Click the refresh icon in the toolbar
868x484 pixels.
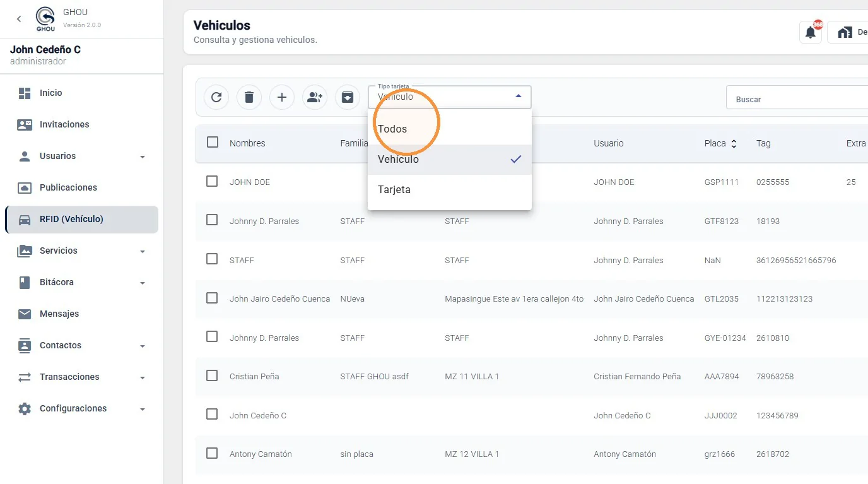click(x=216, y=97)
